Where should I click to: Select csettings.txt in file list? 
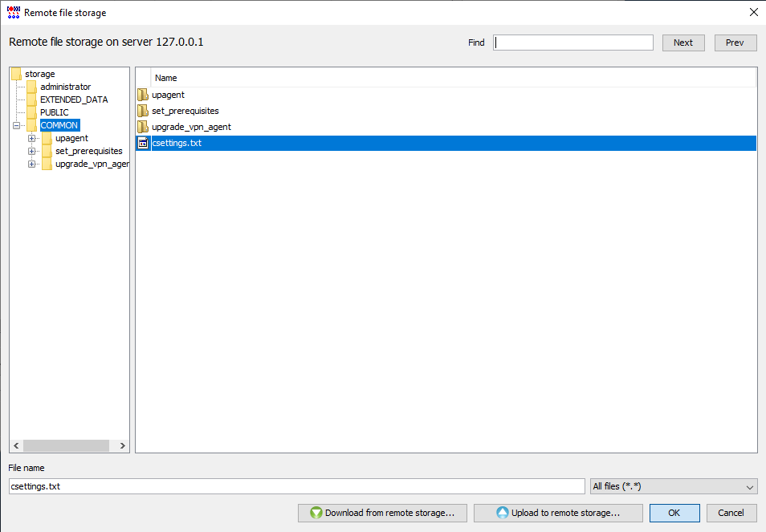click(446, 143)
